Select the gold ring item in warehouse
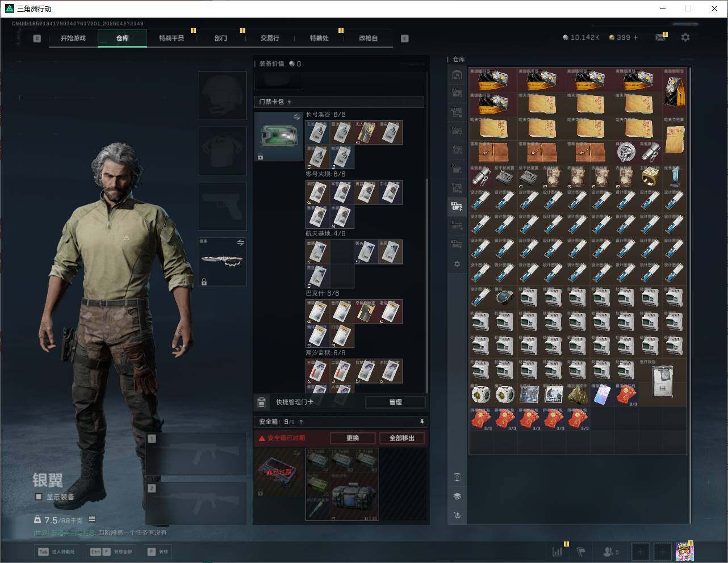 [x=650, y=177]
